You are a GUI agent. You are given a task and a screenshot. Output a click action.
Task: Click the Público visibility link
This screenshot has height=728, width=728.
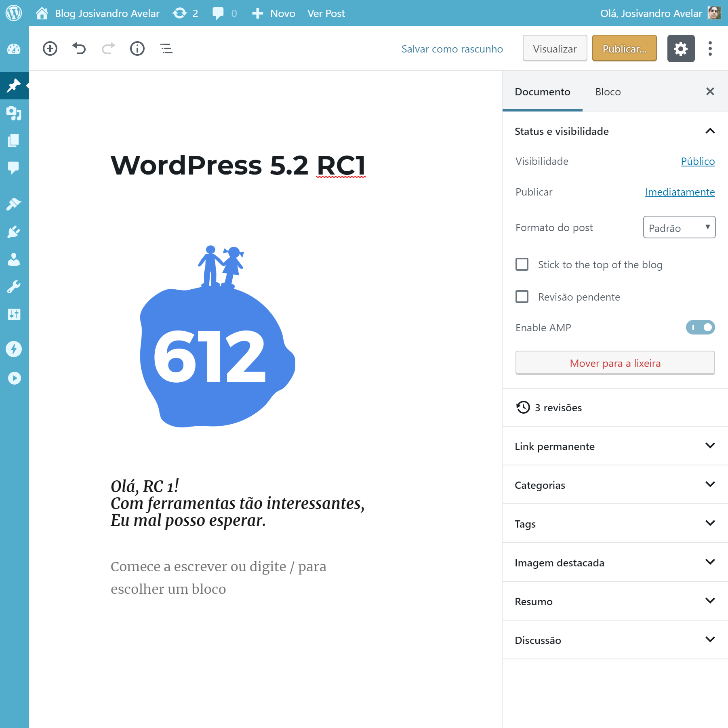[698, 161]
